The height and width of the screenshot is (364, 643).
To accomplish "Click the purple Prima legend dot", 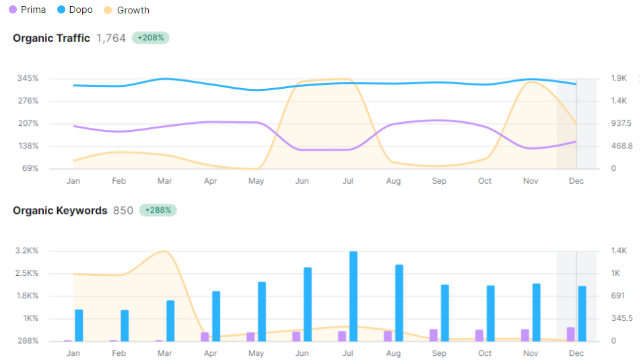I will click(13, 10).
